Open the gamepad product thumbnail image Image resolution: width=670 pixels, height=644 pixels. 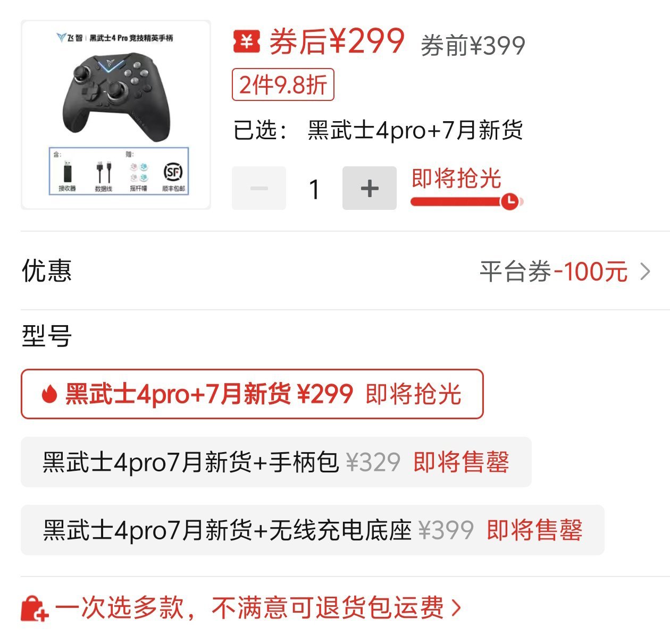pyautogui.click(x=116, y=115)
